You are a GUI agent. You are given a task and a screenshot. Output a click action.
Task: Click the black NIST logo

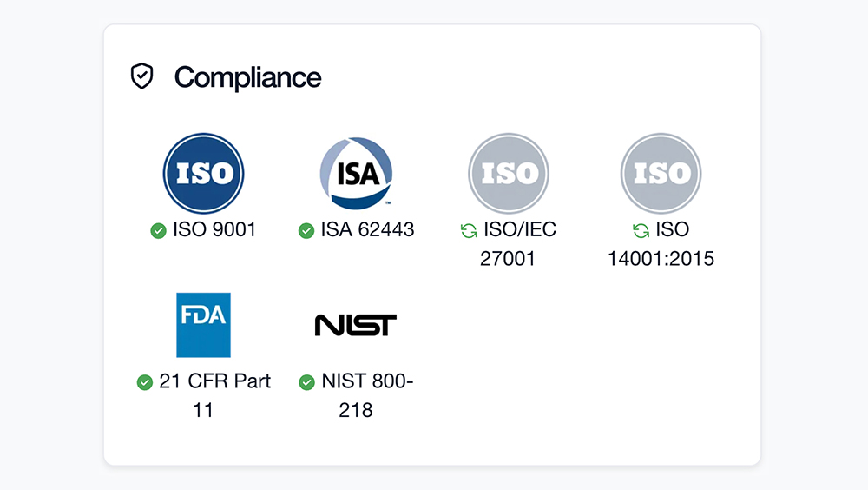pyautogui.click(x=356, y=325)
